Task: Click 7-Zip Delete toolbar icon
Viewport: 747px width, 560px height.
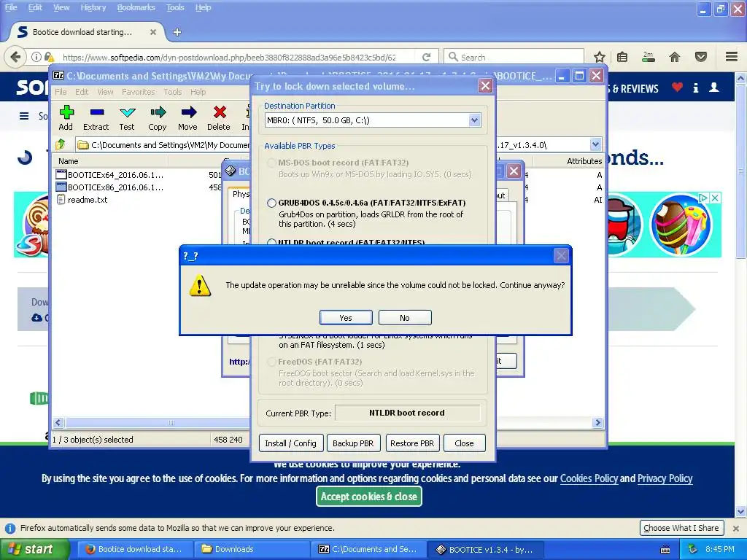Action: tap(219, 118)
